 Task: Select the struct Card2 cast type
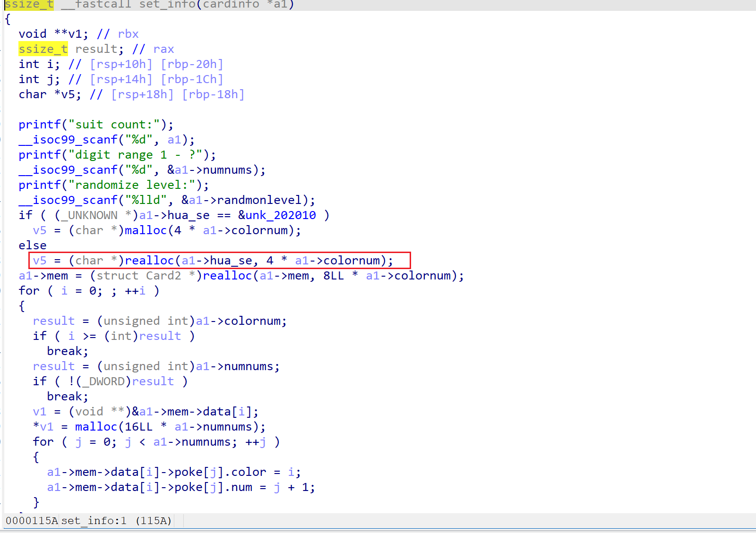tap(138, 276)
